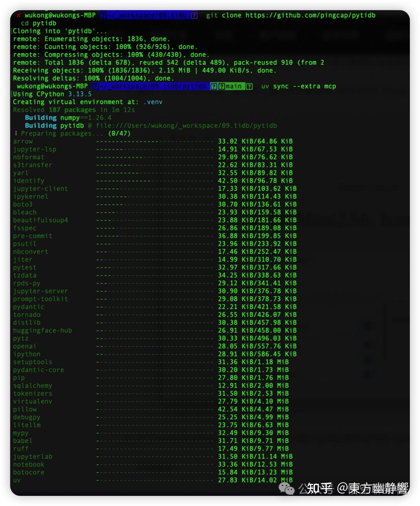Click the 'ipykernel' package name
The height and width of the screenshot is (506, 420).
(x=30, y=196)
